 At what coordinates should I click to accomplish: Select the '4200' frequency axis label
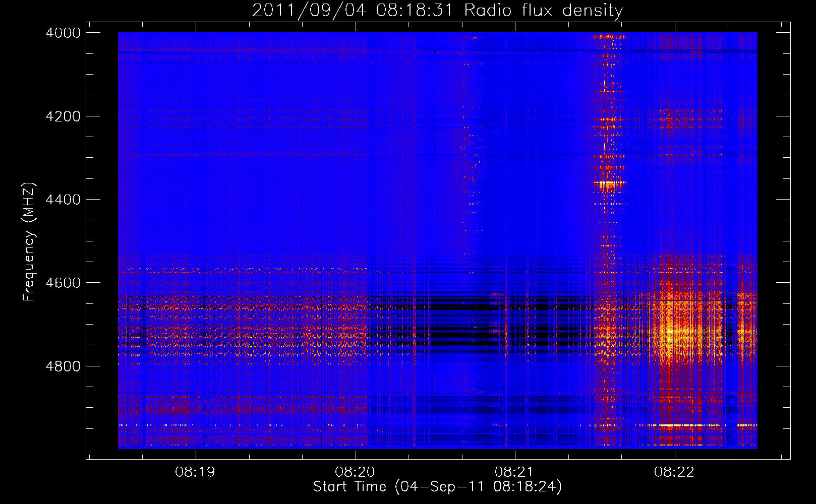pyautogui.click(x=63, y=116)
